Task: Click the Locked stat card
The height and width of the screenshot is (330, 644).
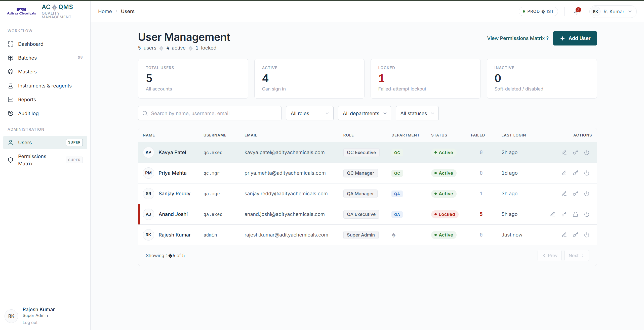Action: (425, 79)
